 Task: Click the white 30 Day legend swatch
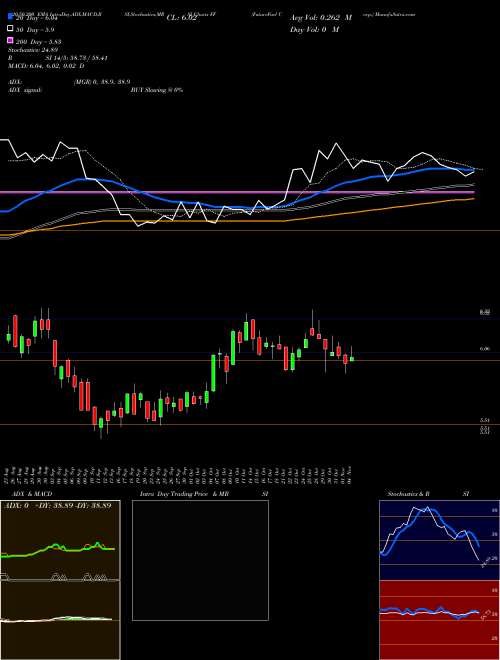[x=10, y=29]
